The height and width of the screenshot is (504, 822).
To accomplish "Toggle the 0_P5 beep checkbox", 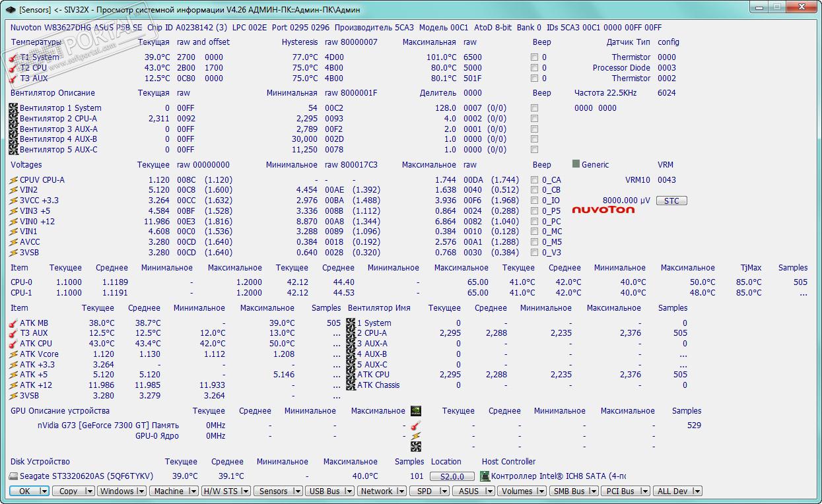I will tap(534, 211).
